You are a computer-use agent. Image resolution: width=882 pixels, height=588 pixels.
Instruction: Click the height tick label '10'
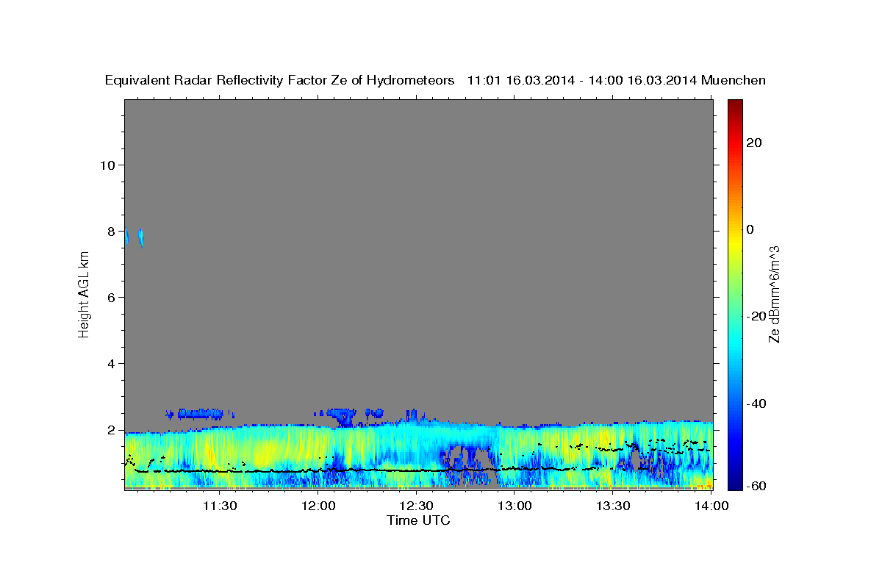[107, 165]
